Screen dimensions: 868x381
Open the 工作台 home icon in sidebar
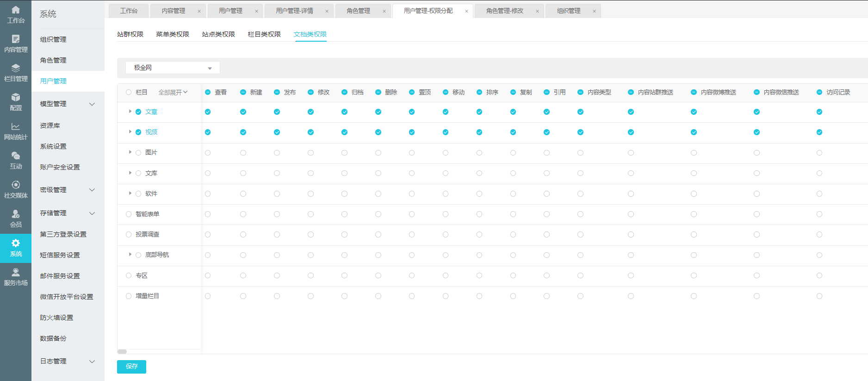[x=16, y=10]
